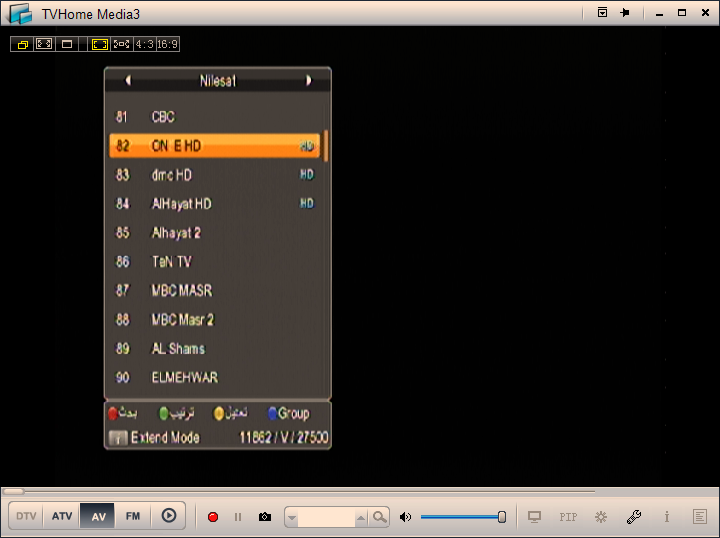Select channel 89 AL Shams
The height and width of the screenshot is (538, 720).
tap(214, 348)
